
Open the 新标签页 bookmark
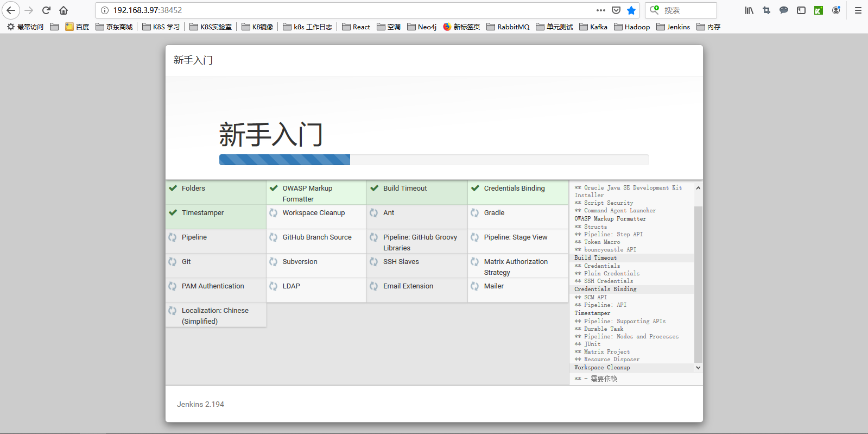pos(461,27)
